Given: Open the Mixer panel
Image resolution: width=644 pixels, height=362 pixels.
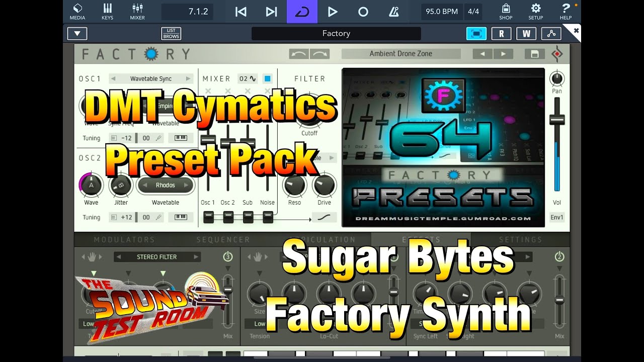Looking at the screenshot, I should click(137, 12).
